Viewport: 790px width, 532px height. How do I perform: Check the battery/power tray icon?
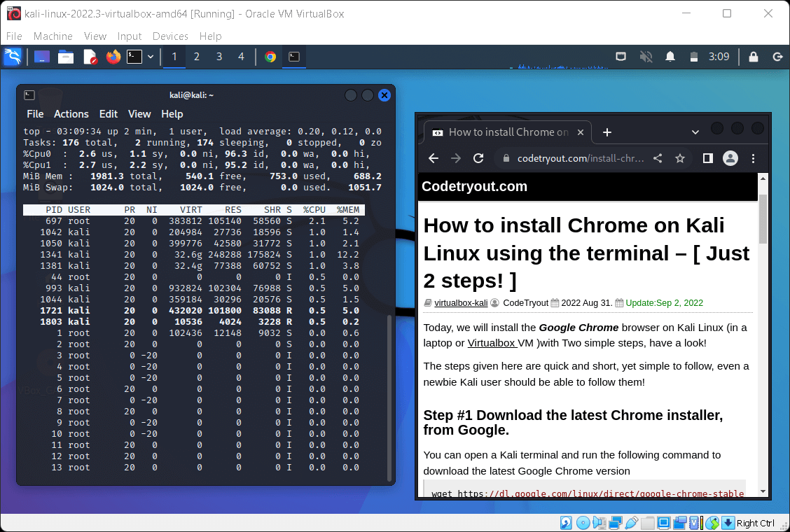(x=694, y=57)
